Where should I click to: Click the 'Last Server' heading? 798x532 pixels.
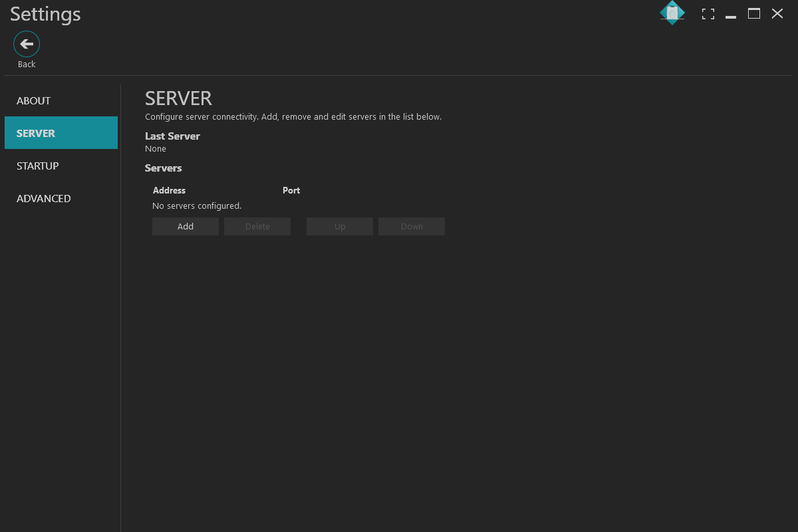pyautogui.click(x=172, y=136)
